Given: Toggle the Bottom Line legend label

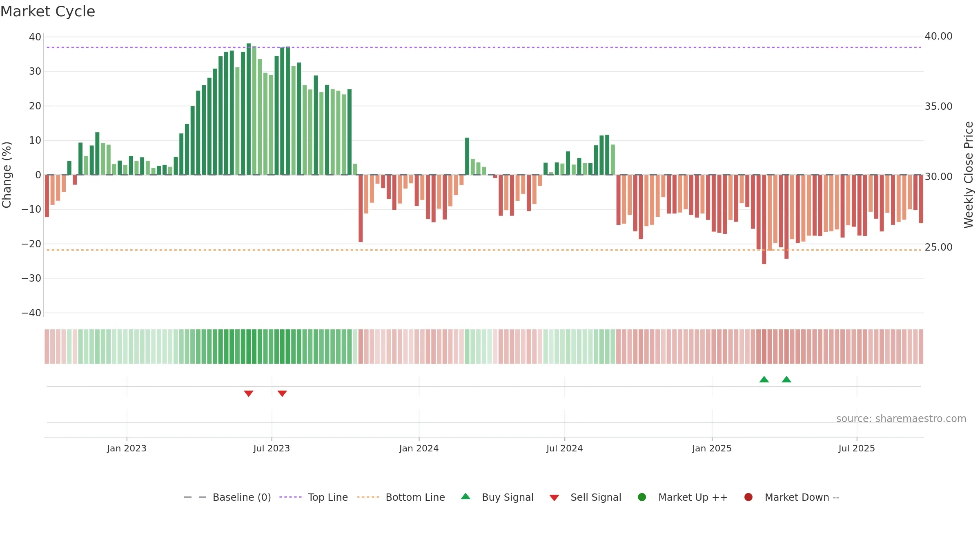Looking at the screenshot, I should 415,497.
